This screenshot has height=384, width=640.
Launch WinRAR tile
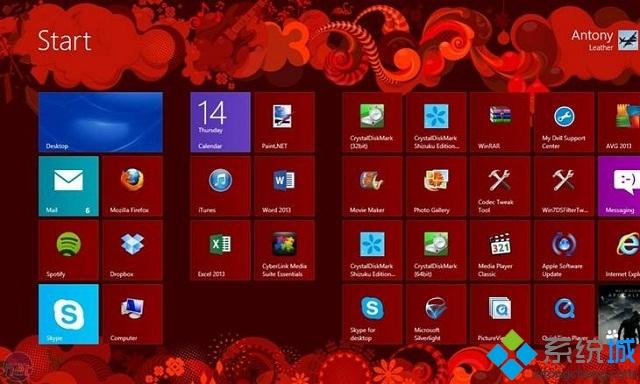(x=500, y=122)
